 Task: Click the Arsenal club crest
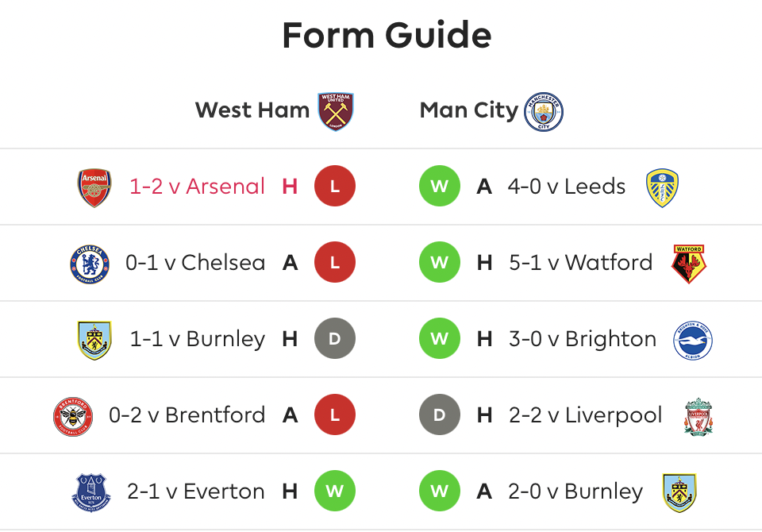click(94, 187)
